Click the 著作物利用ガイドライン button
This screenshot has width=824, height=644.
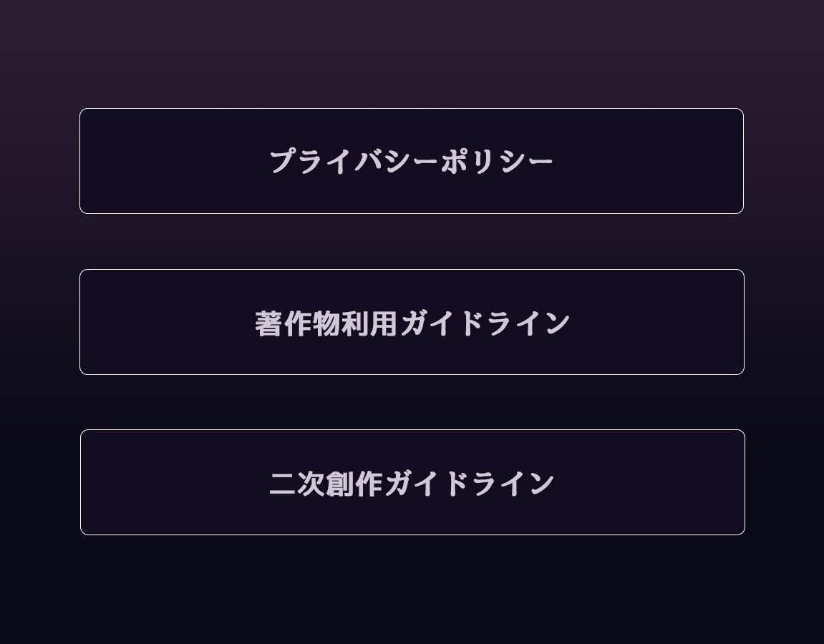click(x=412, y=323)
